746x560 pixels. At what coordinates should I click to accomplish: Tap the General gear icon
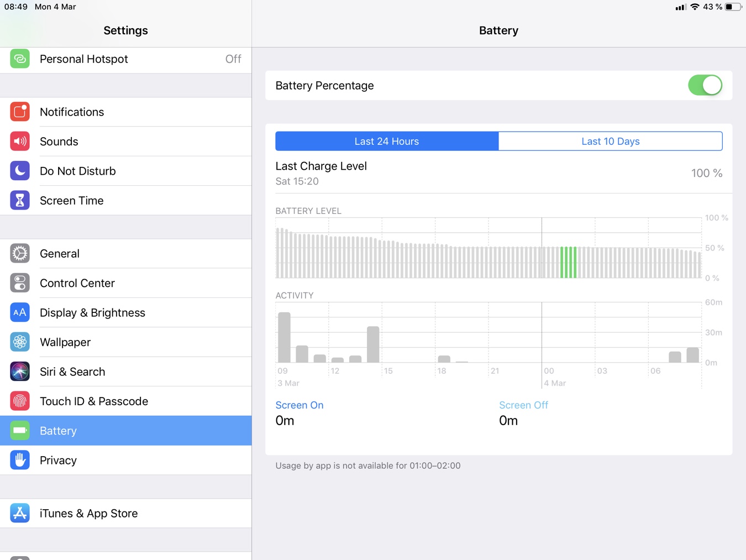(x=20, y=254)
